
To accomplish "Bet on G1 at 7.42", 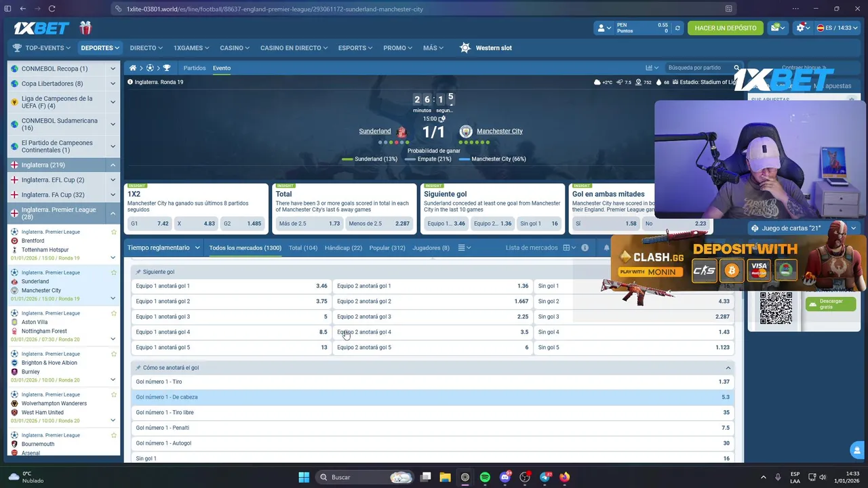I will click(150, 224).
